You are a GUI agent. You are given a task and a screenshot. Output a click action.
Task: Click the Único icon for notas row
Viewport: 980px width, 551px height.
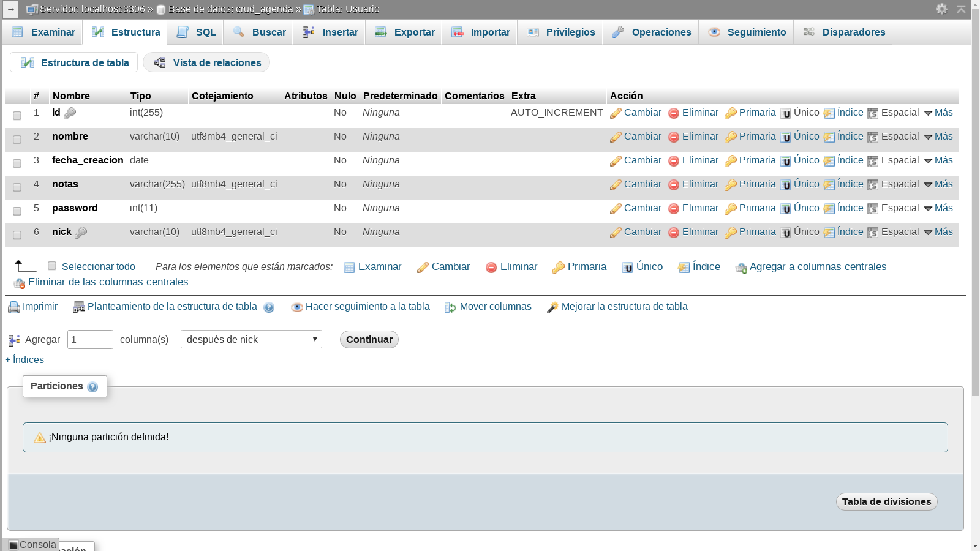(x=785, y=185)
